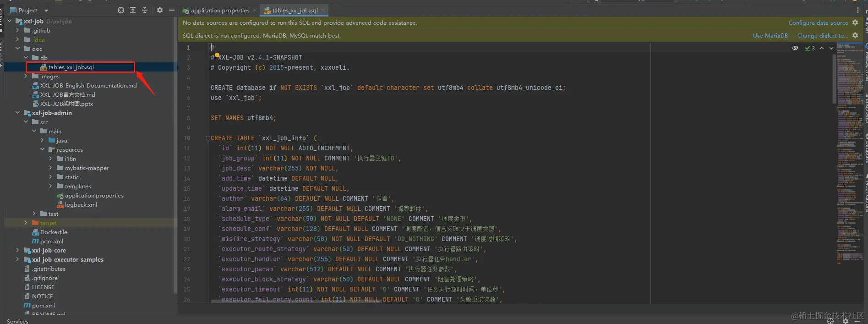868x324 pixels.
Task: Click the LICENSE file icon
Action: click(27, 287)
